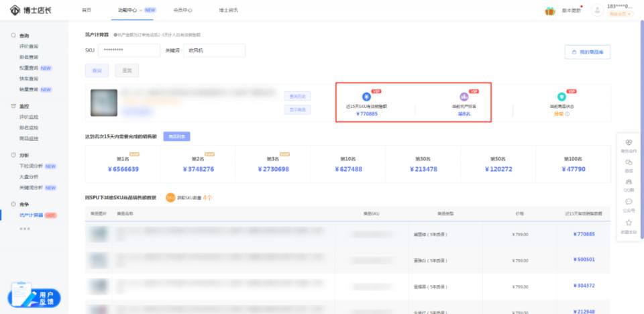
Task: Click the ¥500501 sales value in table
Action: point(584,260)
